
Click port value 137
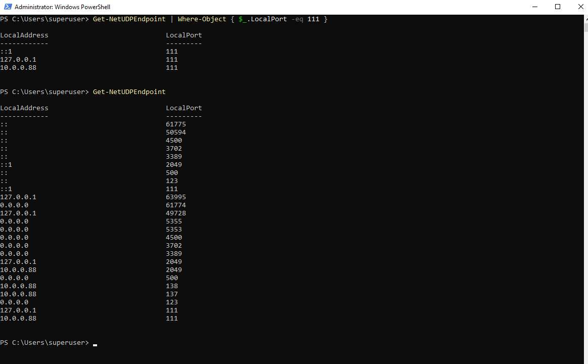point(172,294)
